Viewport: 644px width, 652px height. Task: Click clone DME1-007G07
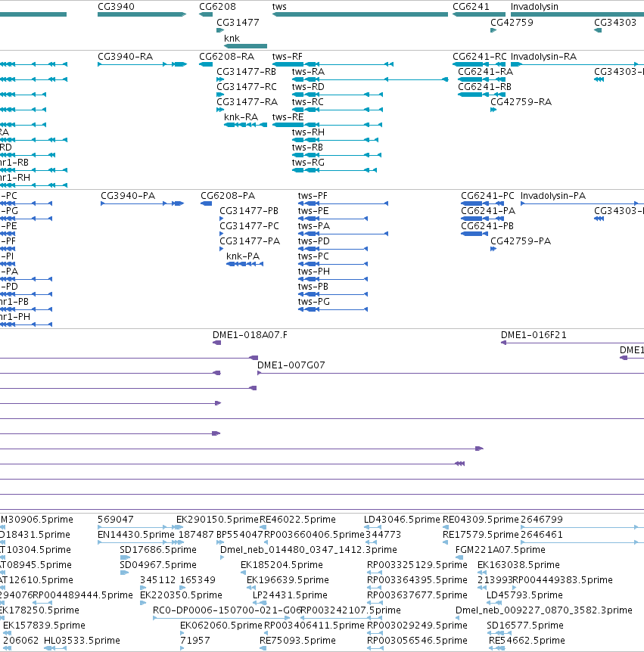[450, 373]
